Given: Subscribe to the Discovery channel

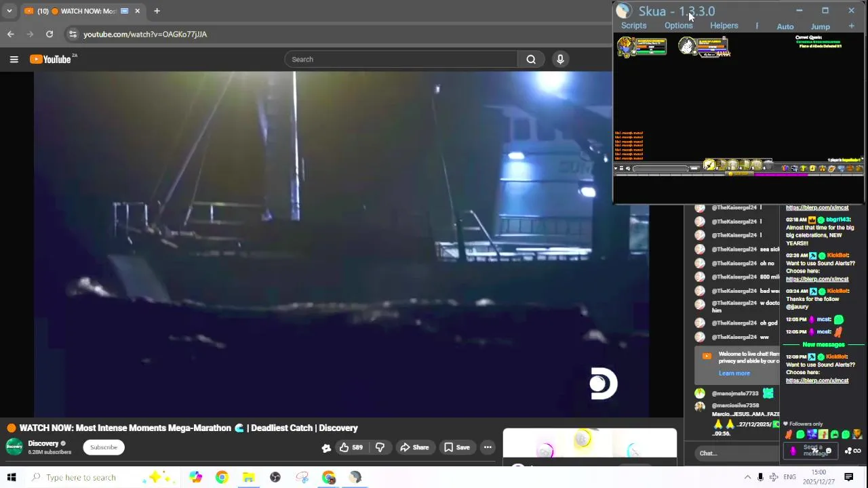Looking at the screenshot, I should (104, 447).
